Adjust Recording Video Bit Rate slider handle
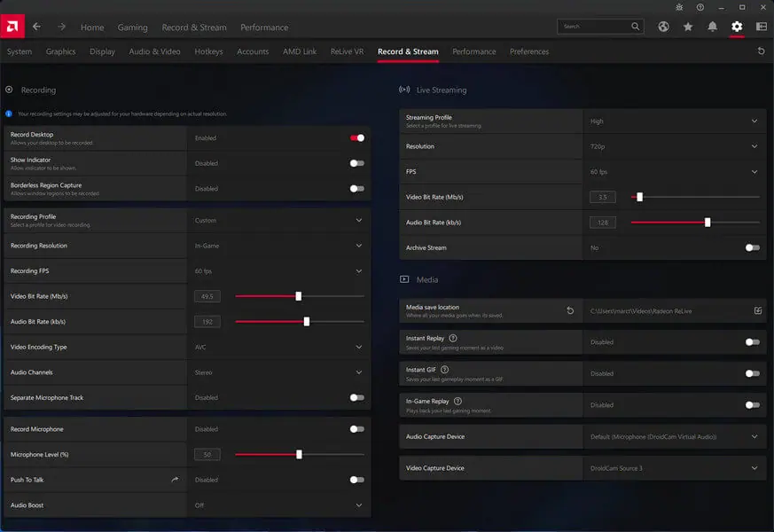The height and width of the screenshot is (532, 774). pos(298,296)
